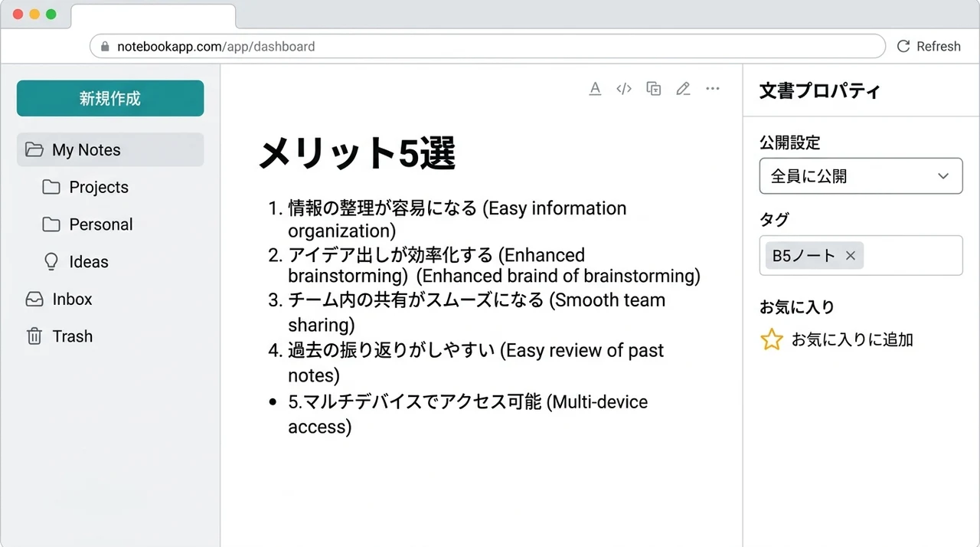The width and height of the screenshot is (980, 547).
Task: Go to Inbox
Action: coord(72,300)
